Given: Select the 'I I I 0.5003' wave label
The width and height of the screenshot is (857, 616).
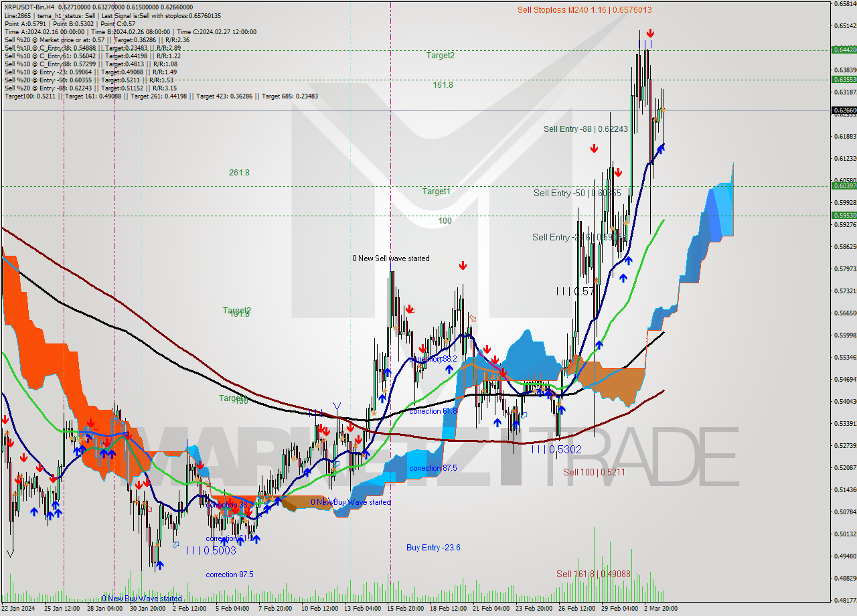Looking at the screenshot, I should [x=211, y=550].
